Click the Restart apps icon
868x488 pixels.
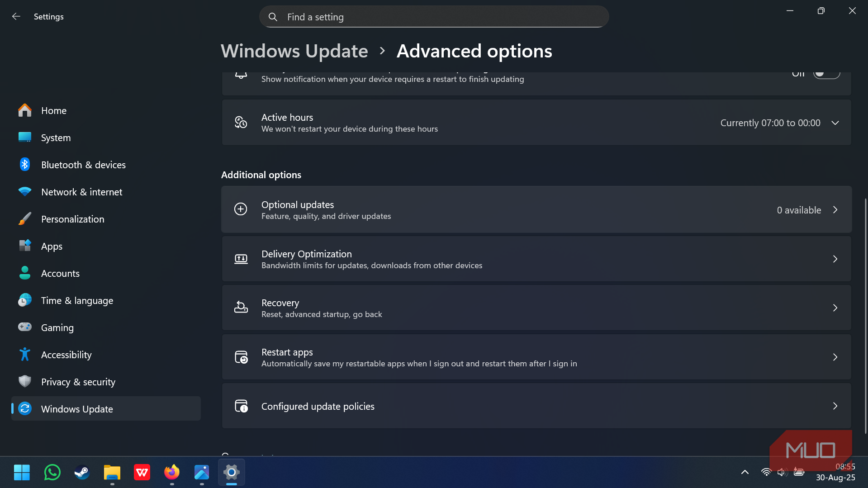click(241, 357)
